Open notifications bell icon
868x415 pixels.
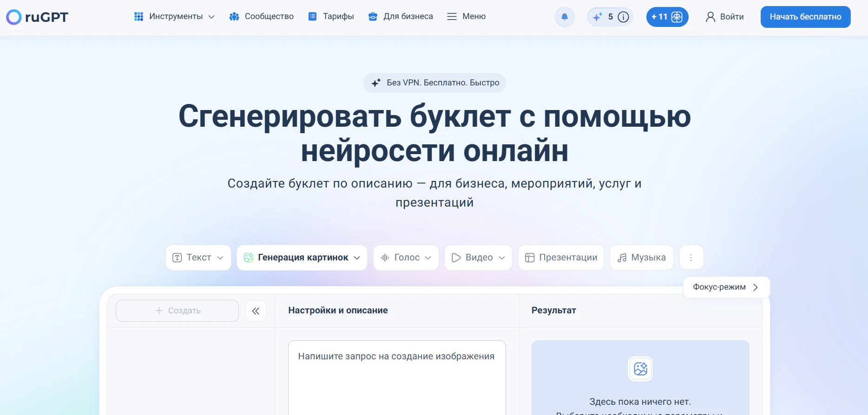[x=565, y=17]
